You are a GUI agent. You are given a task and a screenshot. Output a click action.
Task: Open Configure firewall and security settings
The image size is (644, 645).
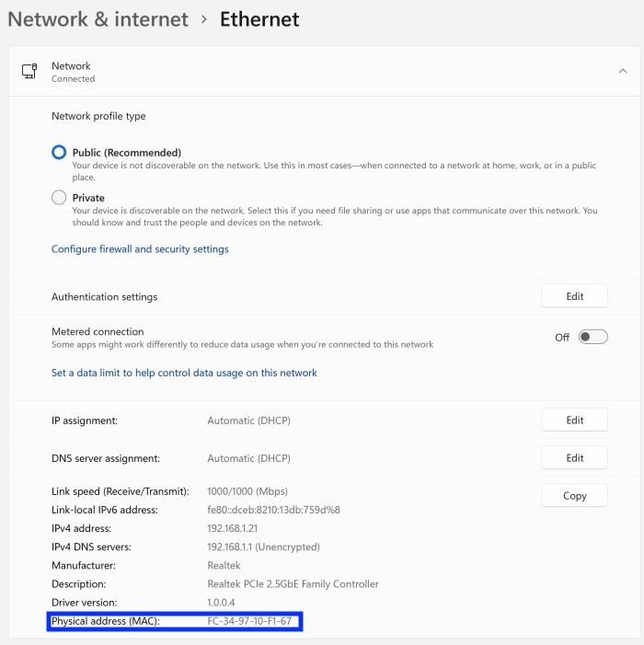click(x=140, y=249)
